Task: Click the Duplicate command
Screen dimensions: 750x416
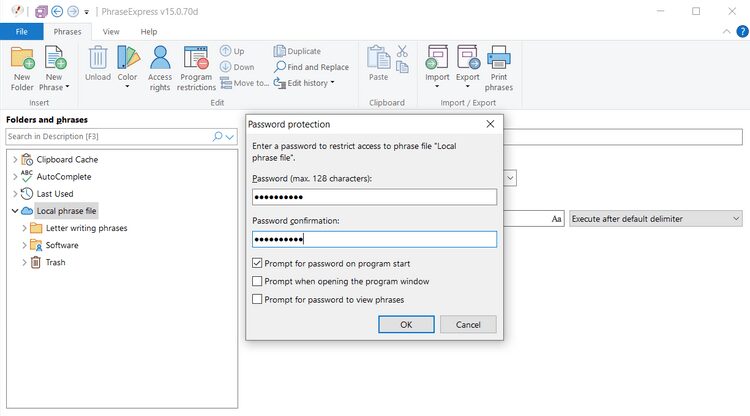Action: [x=297, y=51]
